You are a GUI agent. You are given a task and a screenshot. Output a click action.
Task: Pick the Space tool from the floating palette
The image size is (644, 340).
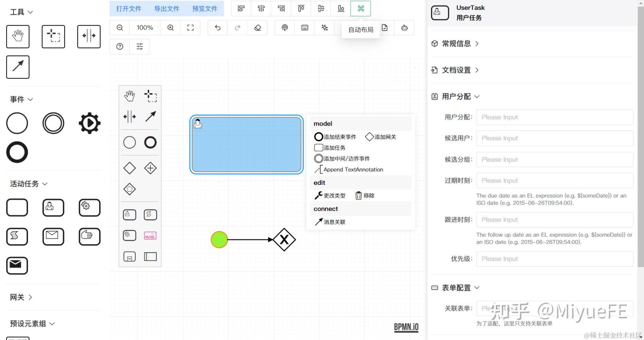[129, 117]
